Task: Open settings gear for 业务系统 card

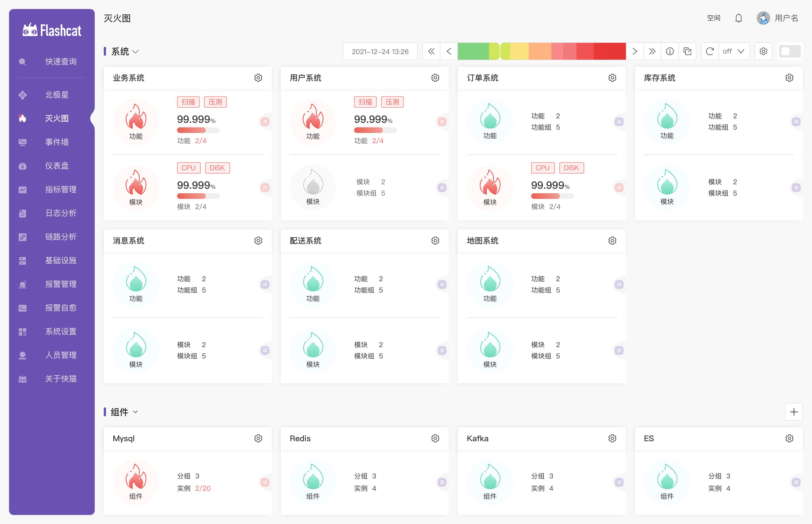Action: [x=258, y=78]
